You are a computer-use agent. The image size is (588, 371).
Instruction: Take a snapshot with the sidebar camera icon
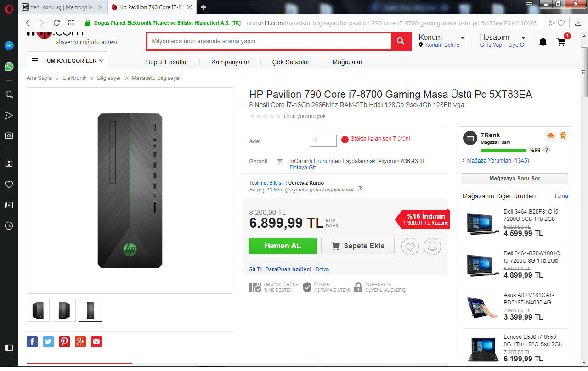9,135
